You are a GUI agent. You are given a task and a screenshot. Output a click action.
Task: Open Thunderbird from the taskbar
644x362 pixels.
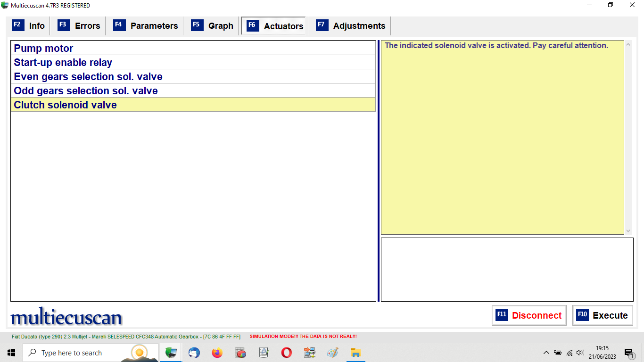pyautogui.click(x=194, y=353)
